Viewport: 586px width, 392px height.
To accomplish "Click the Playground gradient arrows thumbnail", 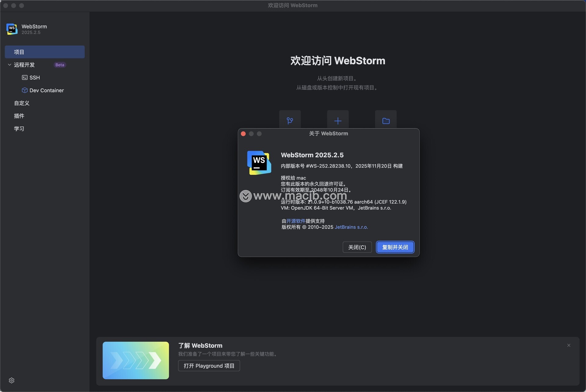I will tap(136, 360).
